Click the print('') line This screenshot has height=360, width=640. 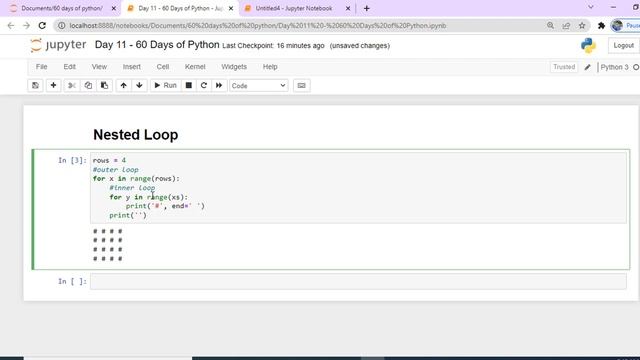pyautogui.click(x=128, y=215)
